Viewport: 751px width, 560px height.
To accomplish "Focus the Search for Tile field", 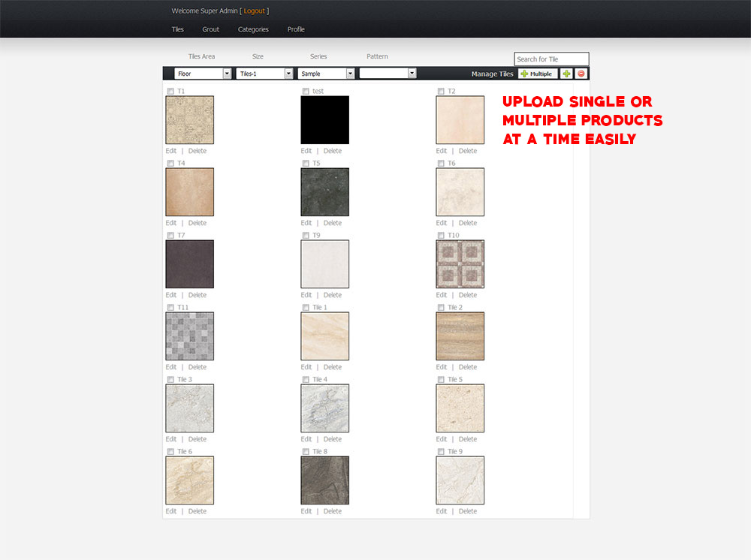I will [551, 59].
